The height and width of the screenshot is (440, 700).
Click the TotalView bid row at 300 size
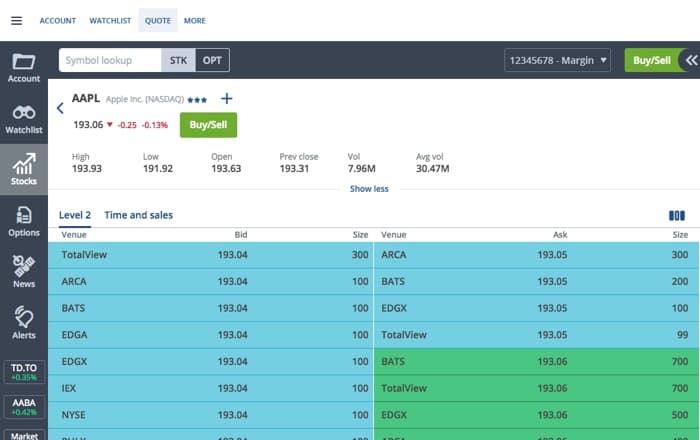click(210, 255)
